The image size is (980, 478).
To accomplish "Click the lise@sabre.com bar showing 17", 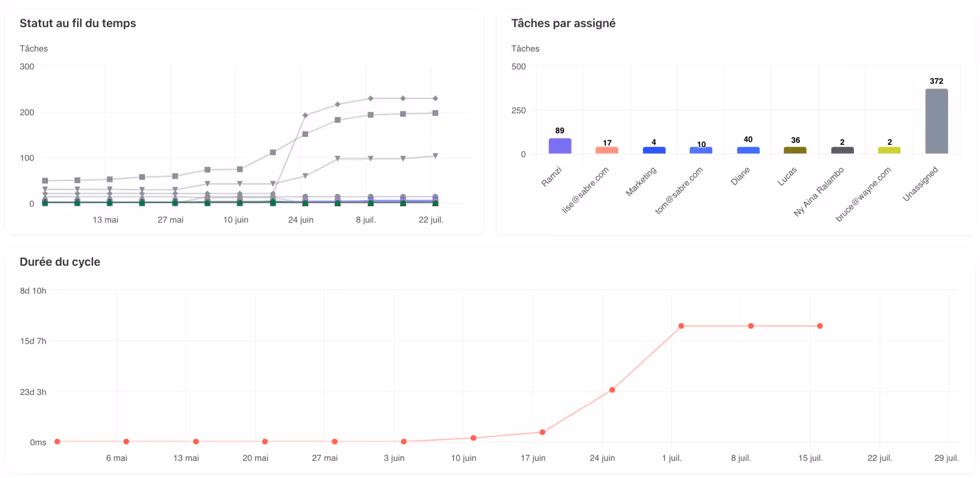I will point(606,150).
